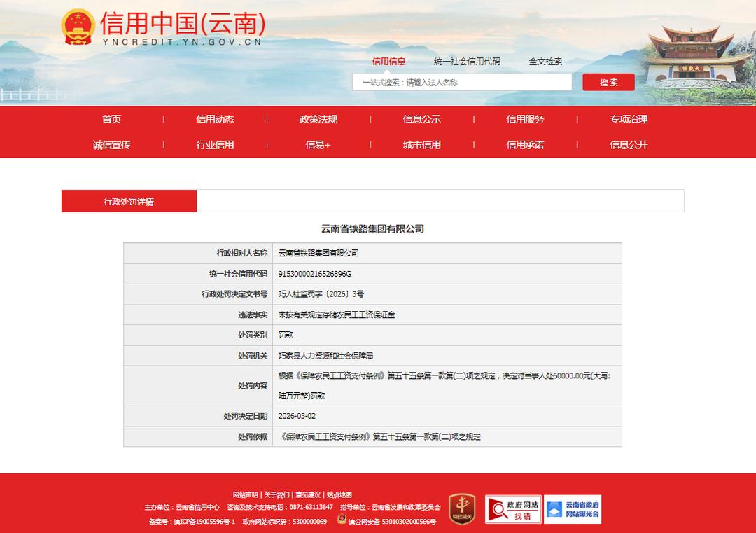Click the 违法事实 label cell
Screen dimensions: 756x533
(198, 314)
